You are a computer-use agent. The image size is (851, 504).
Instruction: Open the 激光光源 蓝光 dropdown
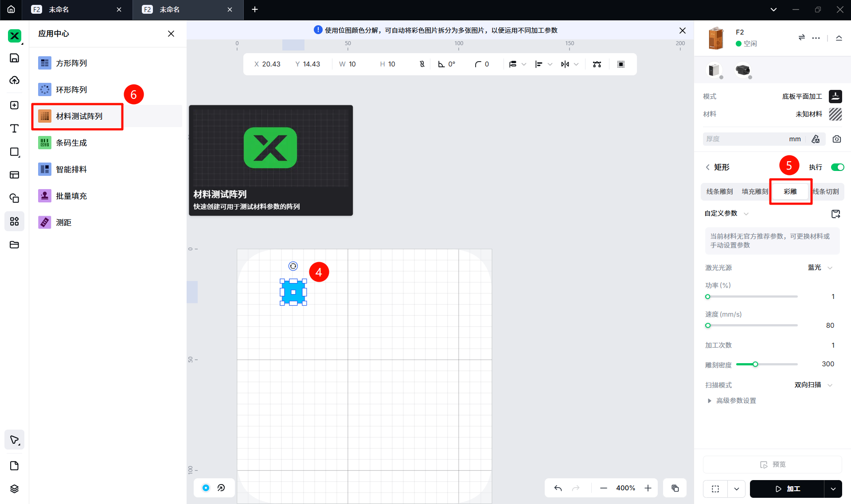pos(820,268)
